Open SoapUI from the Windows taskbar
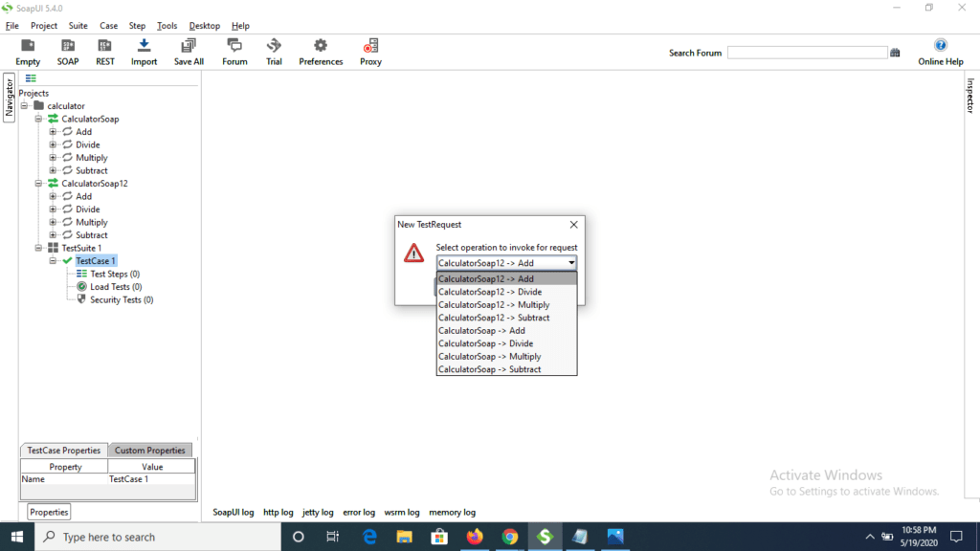The height and width of the screenshot is (551, 980). coord(546,536)
